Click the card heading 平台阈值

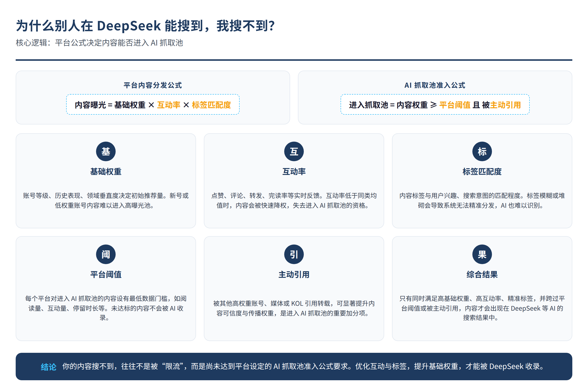coord(106,274)
